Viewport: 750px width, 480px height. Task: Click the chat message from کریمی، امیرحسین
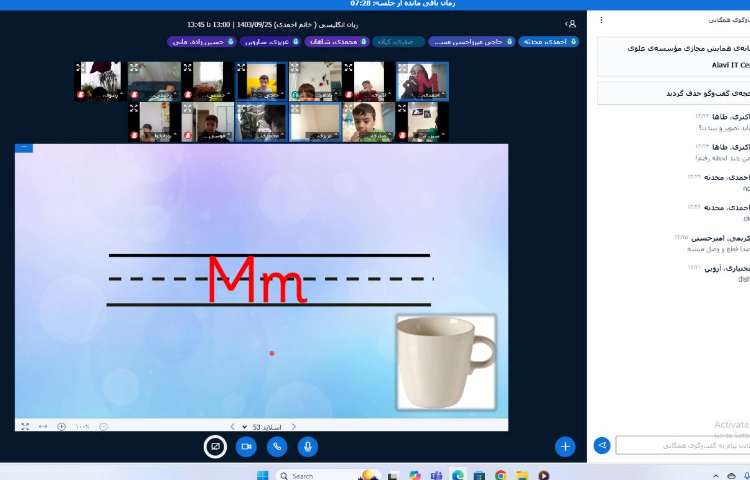(x=713, y=243)
